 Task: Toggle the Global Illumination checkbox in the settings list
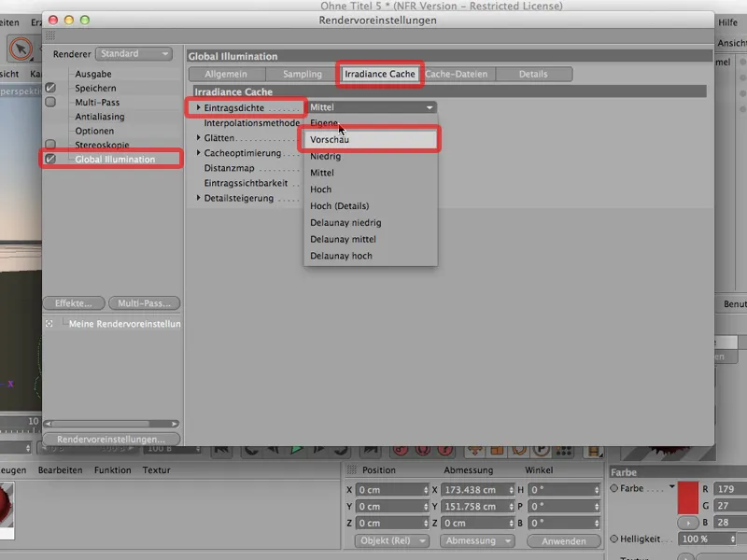[x=50, y=157]
